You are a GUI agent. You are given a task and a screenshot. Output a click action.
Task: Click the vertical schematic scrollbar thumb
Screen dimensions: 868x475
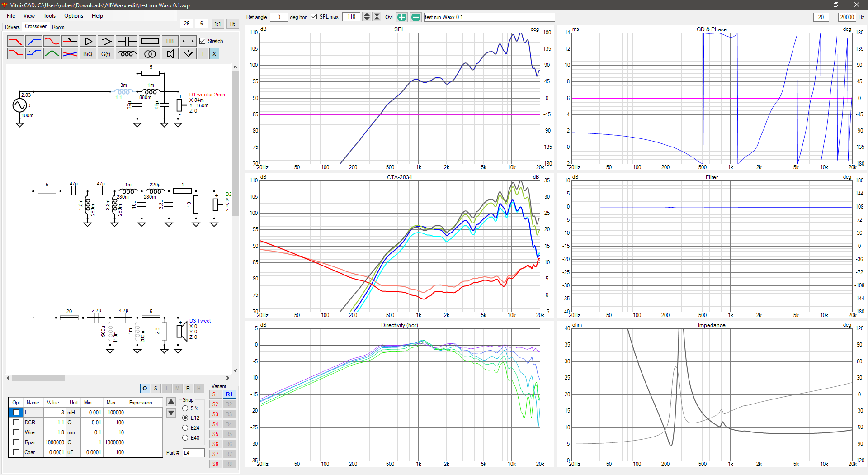coord(235,143)
